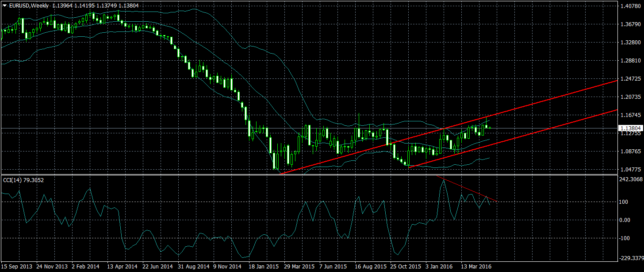The image size is (644, 272).
Task: Click the triangle arrow beside EURUSD,Weekly
Action: (4, 5)
